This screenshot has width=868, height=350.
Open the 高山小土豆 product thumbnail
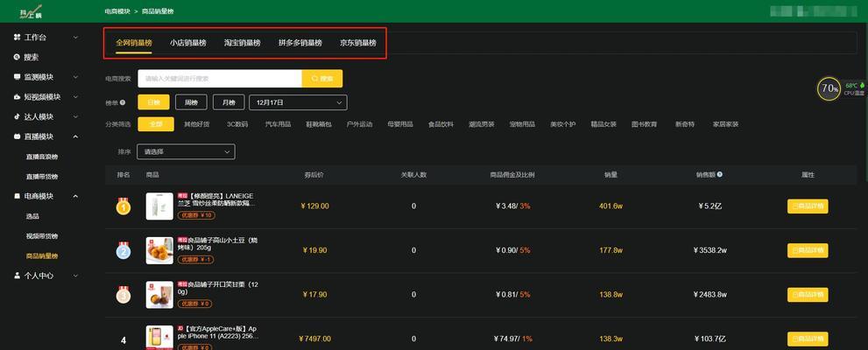click(159, 250)
